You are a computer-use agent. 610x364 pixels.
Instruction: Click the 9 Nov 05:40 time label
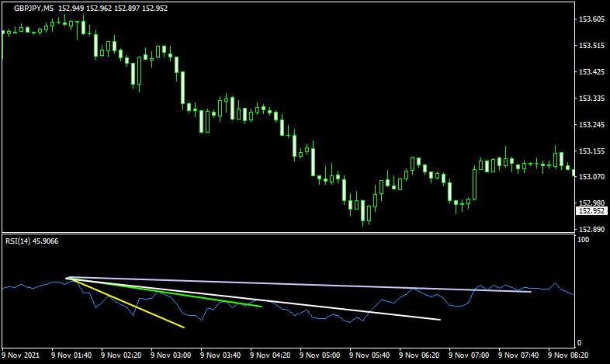pos(369,355)
